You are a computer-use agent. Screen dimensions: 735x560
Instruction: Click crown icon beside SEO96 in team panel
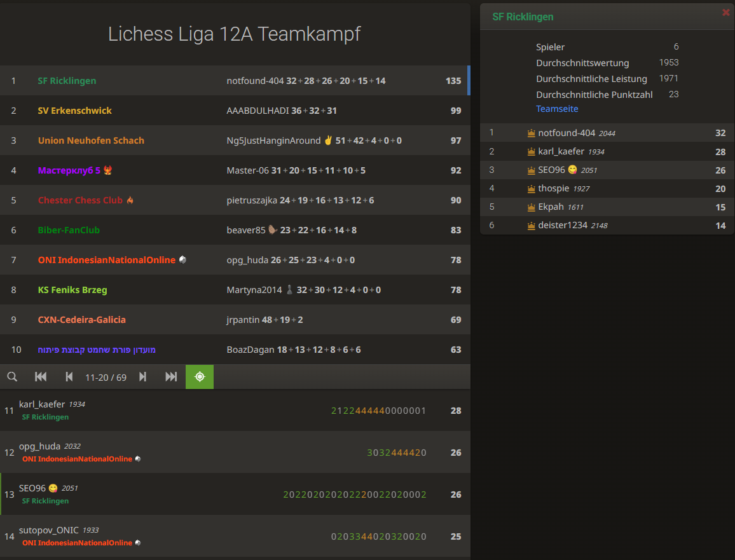(531, 170)
